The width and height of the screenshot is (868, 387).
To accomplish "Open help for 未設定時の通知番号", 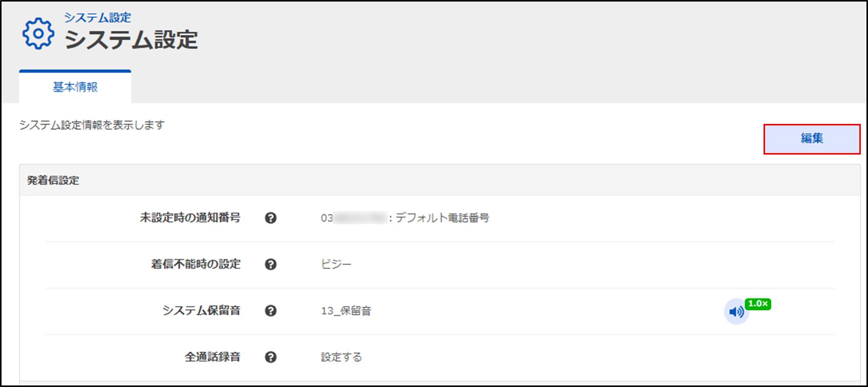I will [271, 218].
